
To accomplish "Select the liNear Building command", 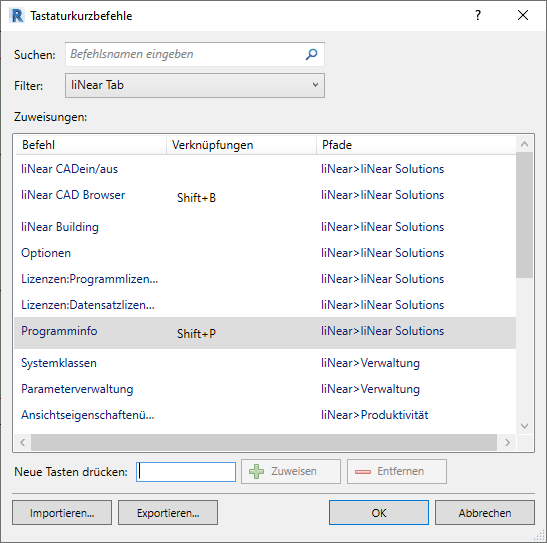I will (60, 227).
